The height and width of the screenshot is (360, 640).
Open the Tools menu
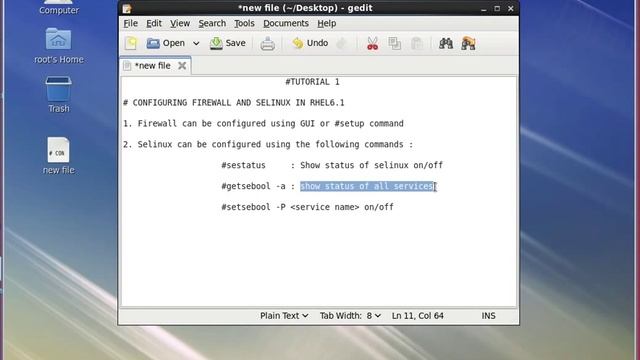pyautogui.click(x=244, y=23)
